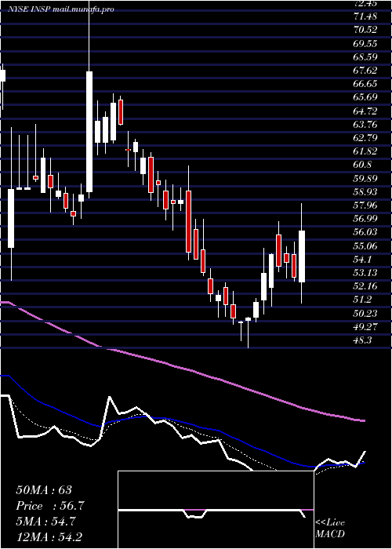Screen dimensions: 392x549
Task: Click the 56.03 price axis label
Action: pos(365,232)
